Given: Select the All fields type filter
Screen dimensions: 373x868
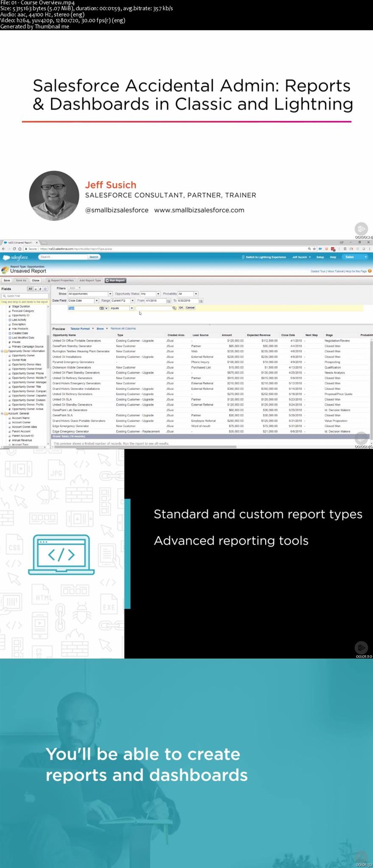Looking at the screenshot, I should tap(30, 289).
